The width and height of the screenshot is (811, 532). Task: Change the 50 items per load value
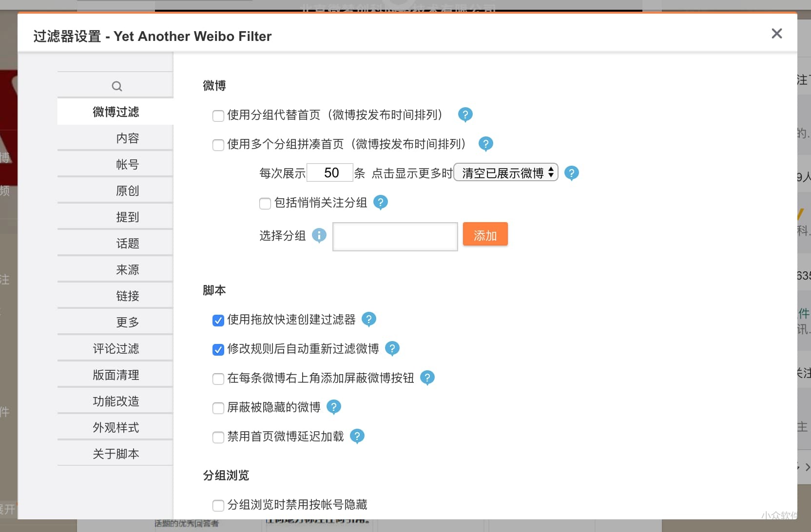[x=330, y=172]
